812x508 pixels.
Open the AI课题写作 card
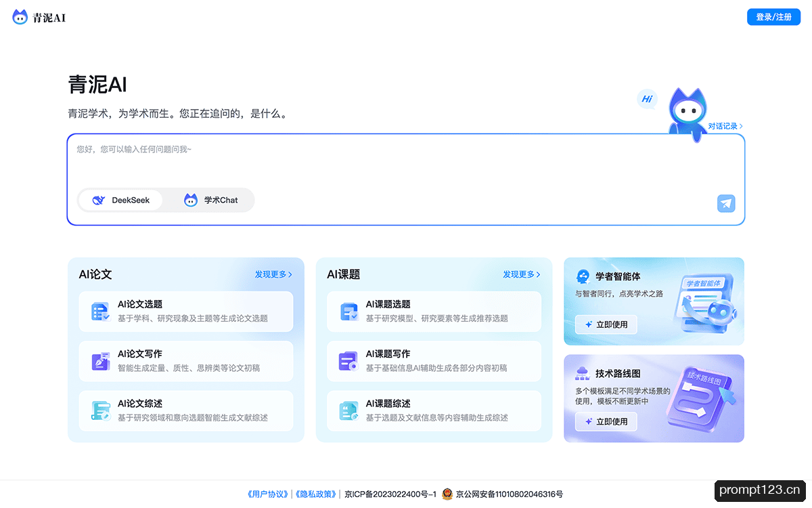434,361
